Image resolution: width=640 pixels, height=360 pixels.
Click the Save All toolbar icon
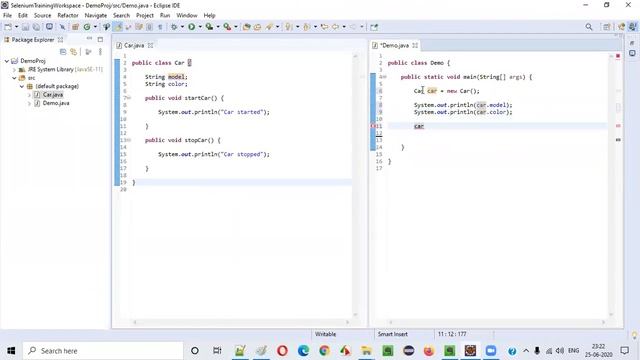pyautogui.click(x=36, y=27)
